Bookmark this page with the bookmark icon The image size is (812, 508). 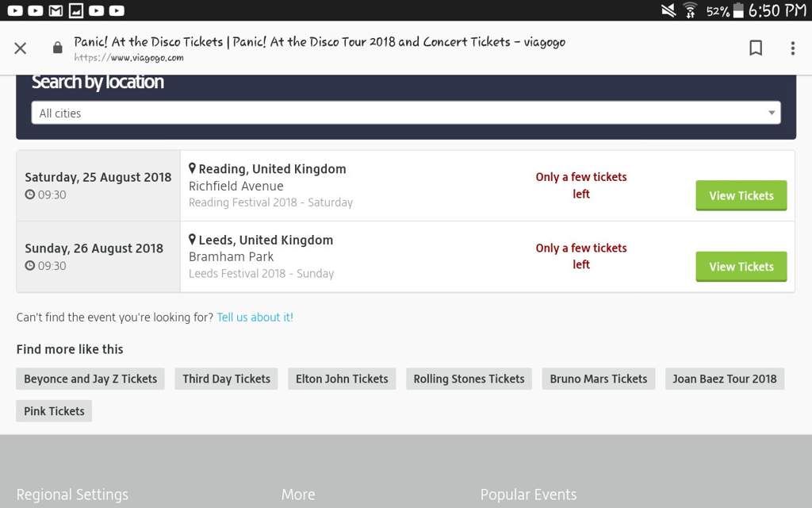click(756, 48)
